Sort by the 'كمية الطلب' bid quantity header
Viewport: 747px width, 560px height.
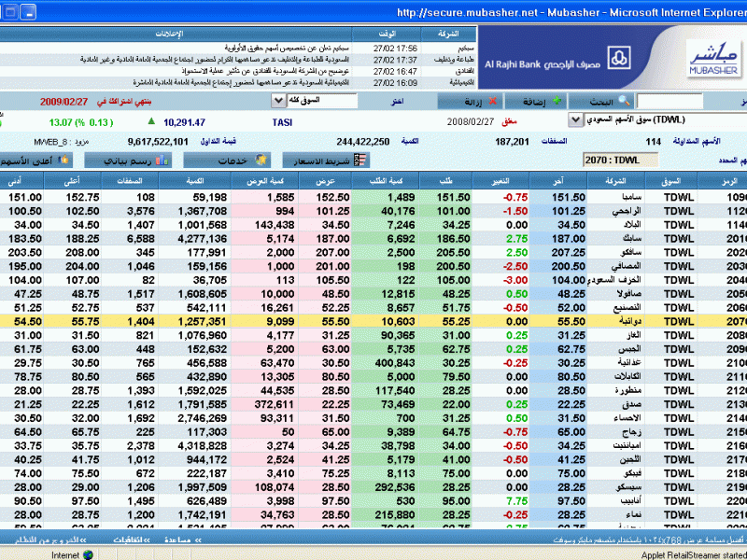(x=386, y=181)
